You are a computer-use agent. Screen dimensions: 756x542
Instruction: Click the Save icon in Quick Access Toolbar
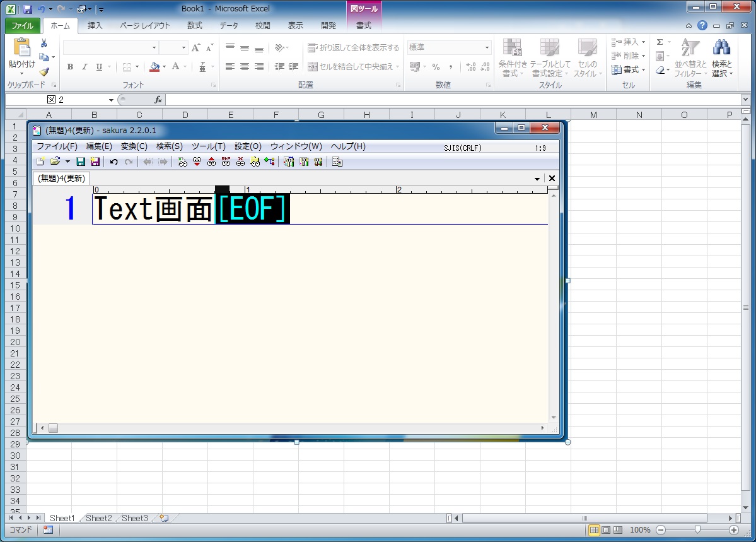(27, 9)
